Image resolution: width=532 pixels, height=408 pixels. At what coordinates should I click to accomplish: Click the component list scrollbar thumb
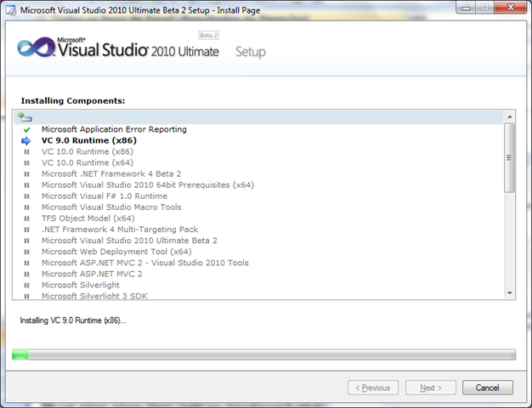tap(509, 158)
